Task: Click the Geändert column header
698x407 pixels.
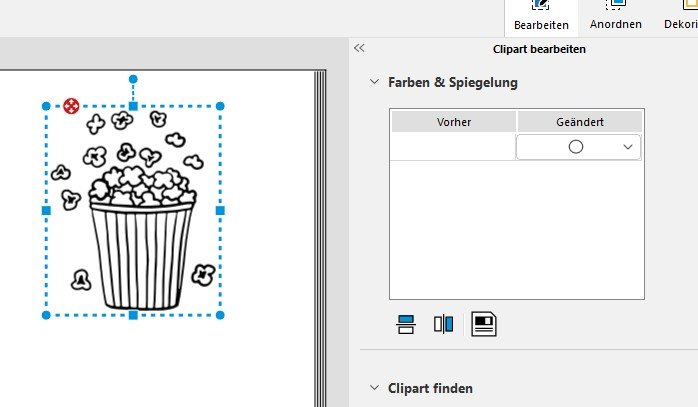Action: tap(580, 122)
